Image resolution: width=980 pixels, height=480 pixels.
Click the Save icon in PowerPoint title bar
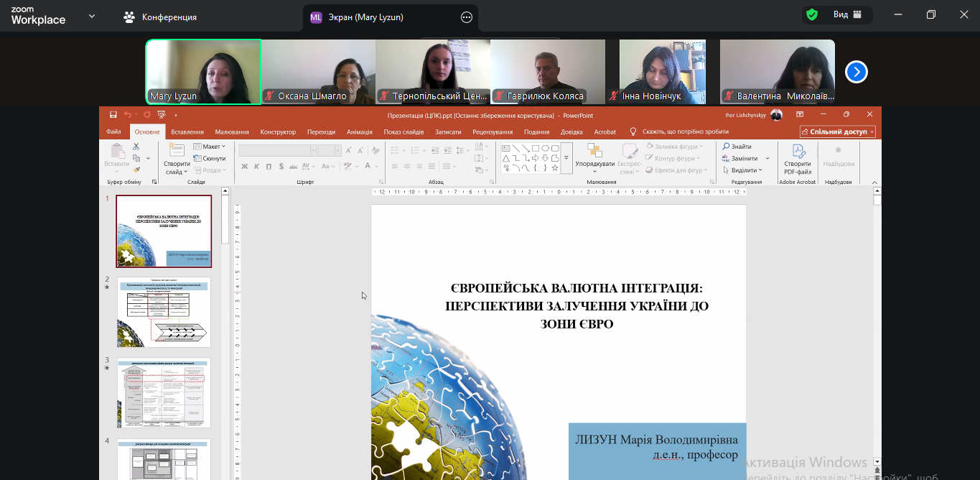(x=113, y=115)
